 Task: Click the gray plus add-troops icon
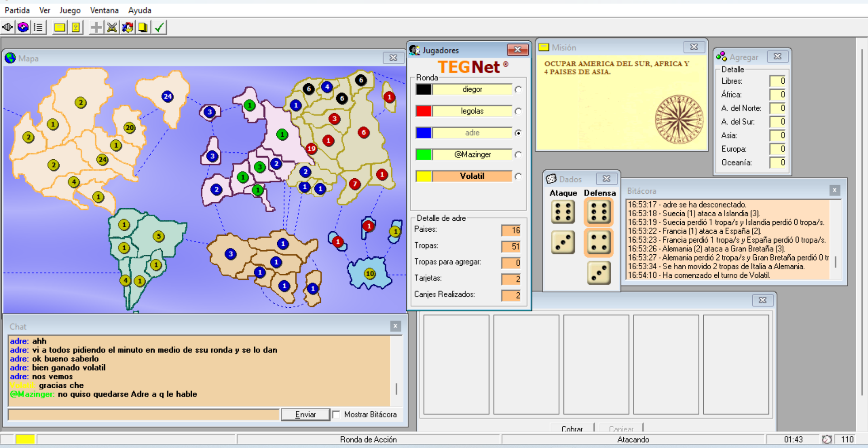point(96,28)
